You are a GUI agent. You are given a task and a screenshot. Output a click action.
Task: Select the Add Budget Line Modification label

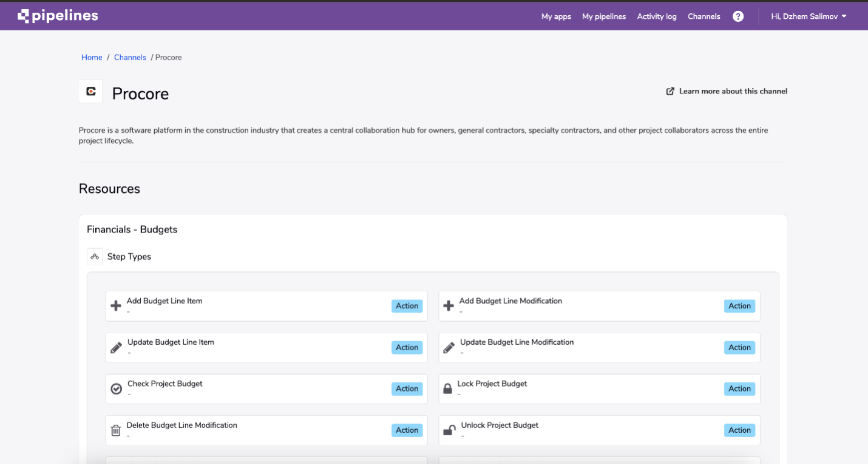pos(510,301)
